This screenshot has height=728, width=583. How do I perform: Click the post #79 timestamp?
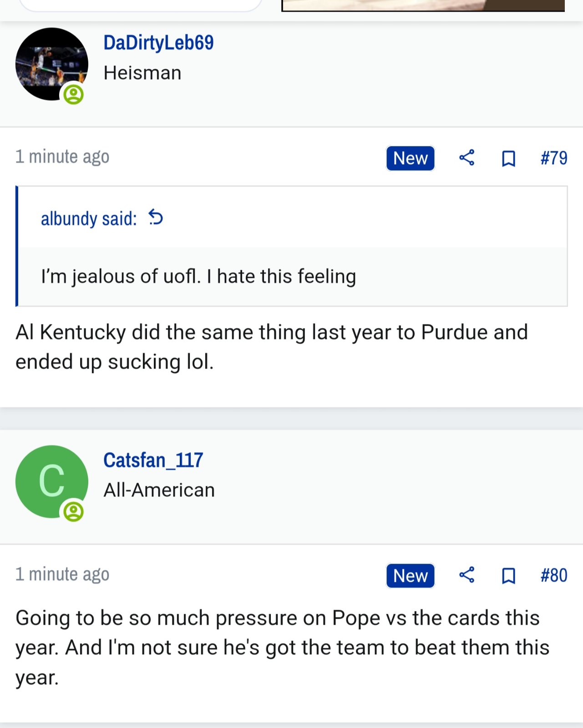62,157
